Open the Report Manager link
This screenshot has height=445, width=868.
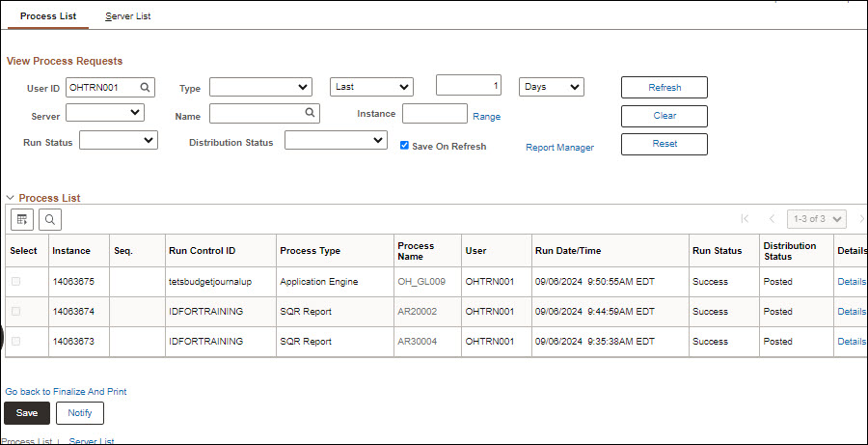tap(559, 148)
